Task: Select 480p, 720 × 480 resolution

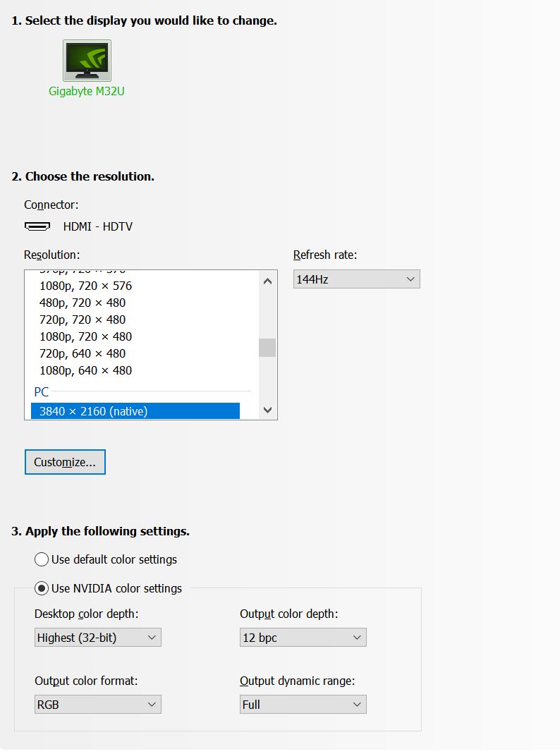Action: pyautogui.click(x=83, y=303)
